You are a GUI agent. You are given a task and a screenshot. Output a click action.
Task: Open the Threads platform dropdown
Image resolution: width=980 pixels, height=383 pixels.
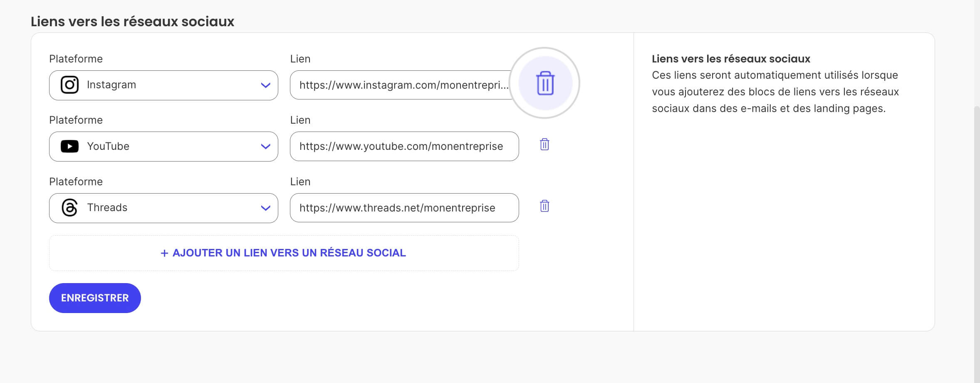[x=163, y=208]
